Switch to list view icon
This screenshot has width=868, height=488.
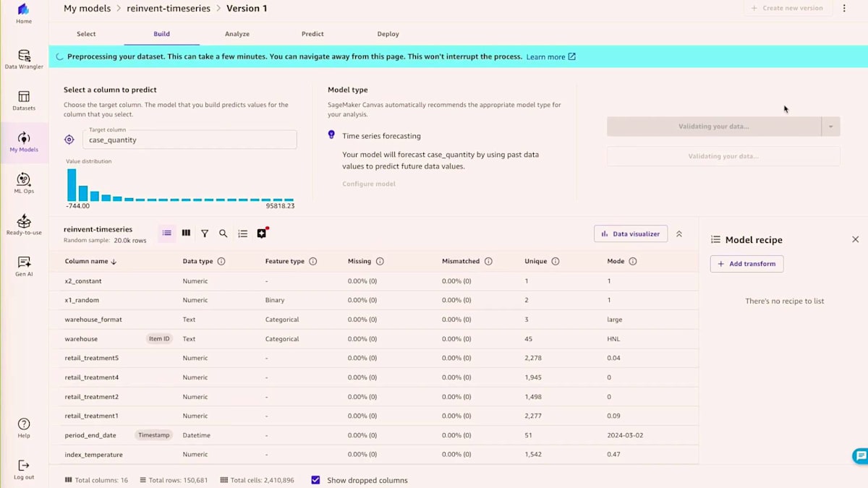click(167, 233)
